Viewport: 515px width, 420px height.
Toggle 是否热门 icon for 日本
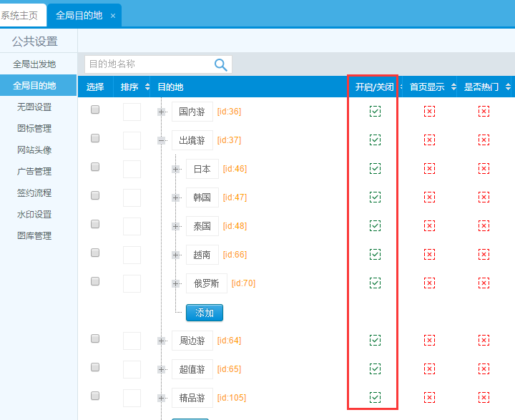click(484, 168)
